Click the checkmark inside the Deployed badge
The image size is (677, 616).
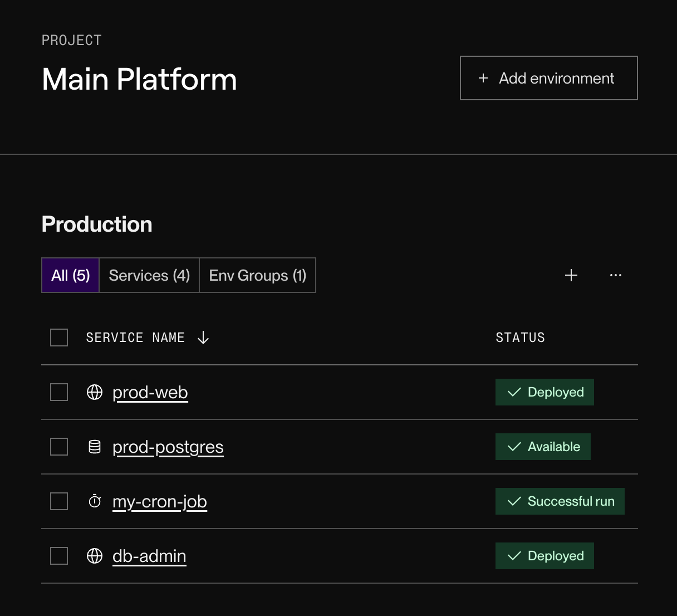pyautogui.click(x=514, y=392)
